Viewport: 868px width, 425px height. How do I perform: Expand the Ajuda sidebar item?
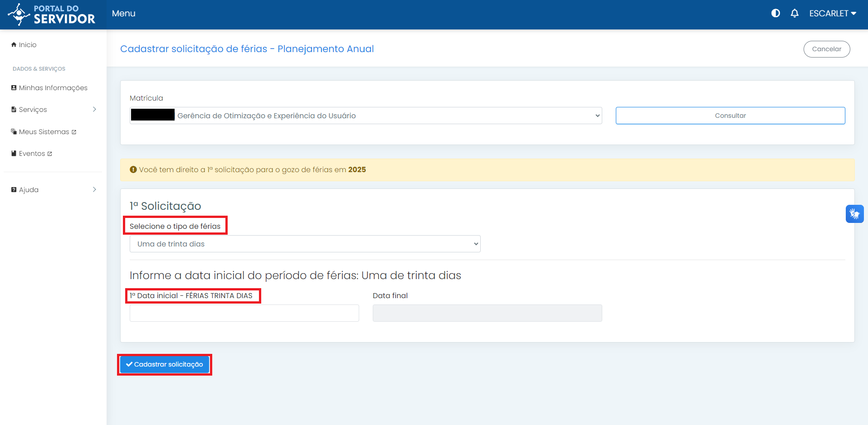pos(54,190)
